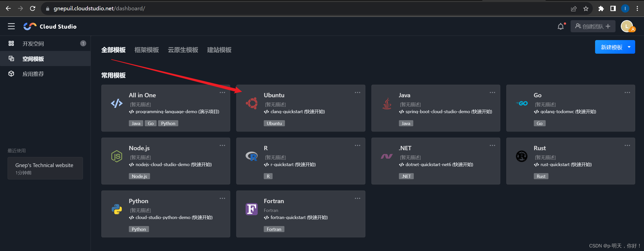The height and width of the screenshot is (251, 644).
Task: Click the Rust tag label
Action: click(x=541, y=176)
